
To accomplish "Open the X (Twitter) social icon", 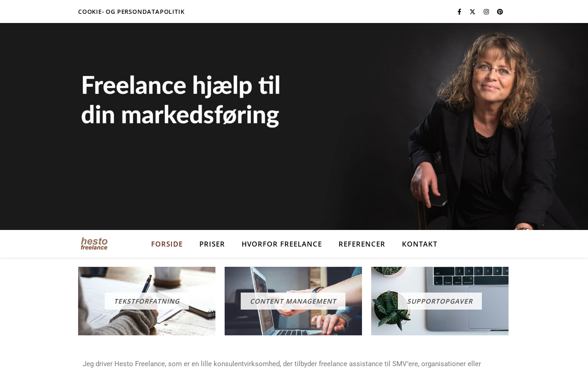I will [x=472, y=11].
